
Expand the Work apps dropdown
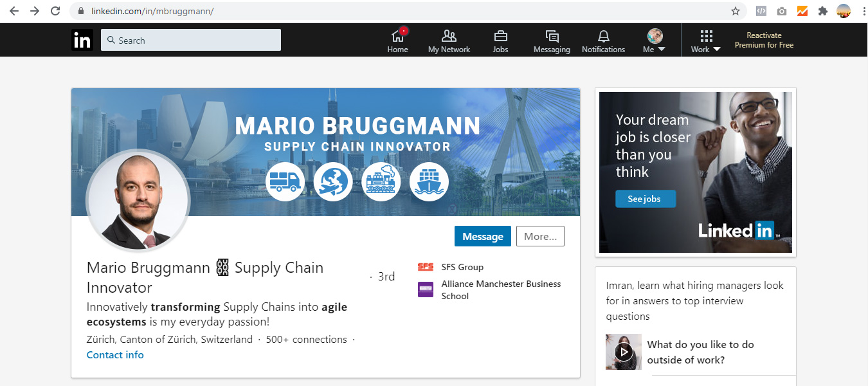coord(706,41)
